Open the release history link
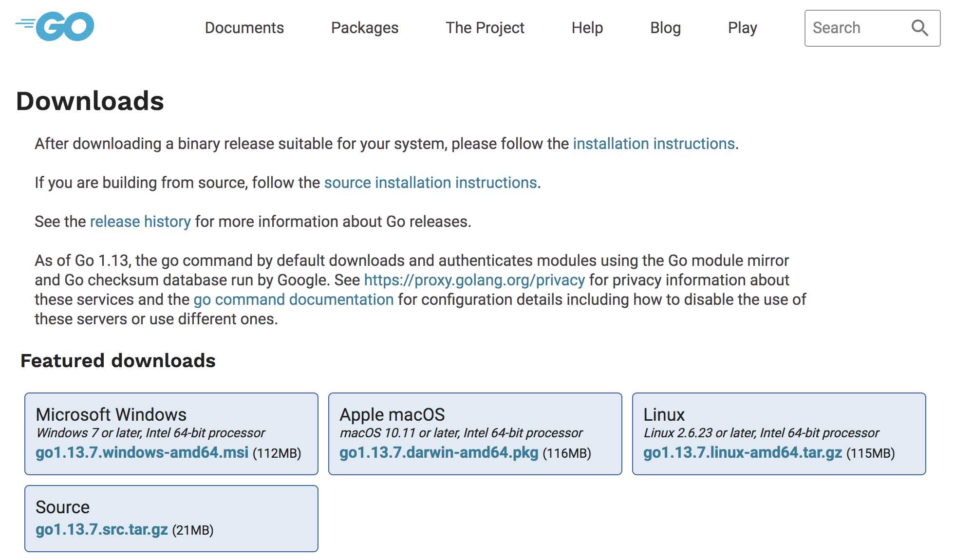 [x=140, y=222]
